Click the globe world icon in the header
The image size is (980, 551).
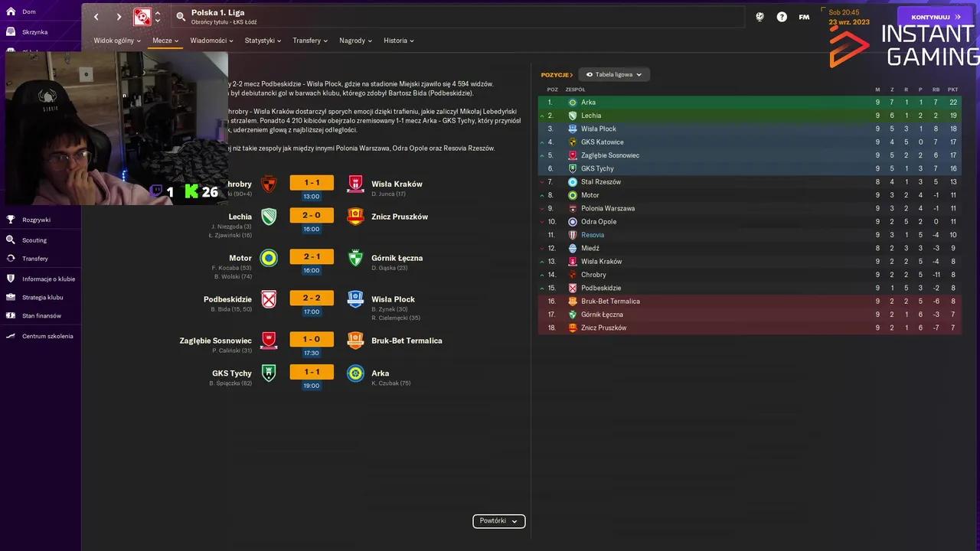pyautogui.click(x=759, y=16)
